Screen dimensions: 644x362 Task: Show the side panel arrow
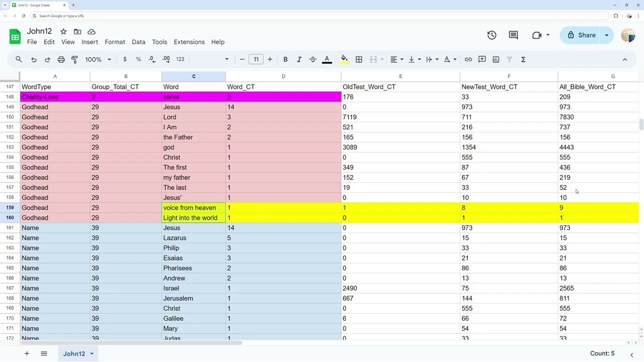click(x=631, y=355)
